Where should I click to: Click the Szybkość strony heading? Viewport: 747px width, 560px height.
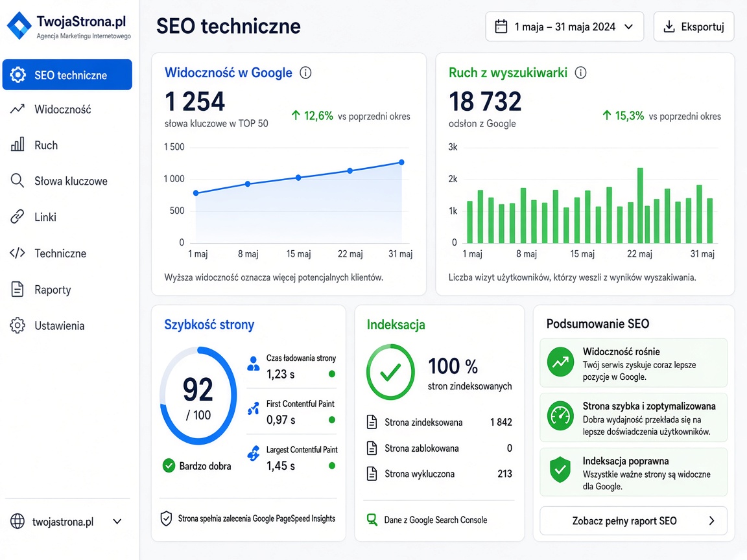(x=209, y=325)
